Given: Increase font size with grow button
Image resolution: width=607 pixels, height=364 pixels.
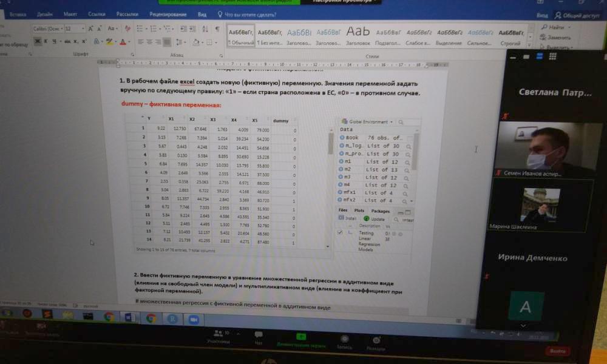Looking at the screenshot, I should click(x=90, y=29).
